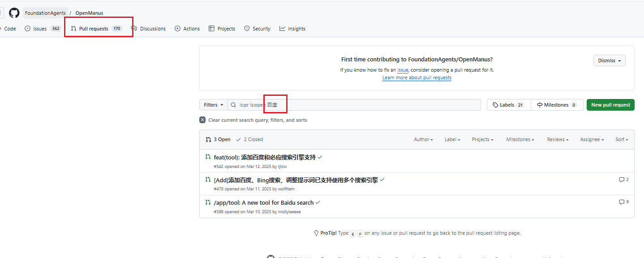Click author mollyleeeee on PR #386
Screen dimensions: 644x258
[x=289, y=212]
